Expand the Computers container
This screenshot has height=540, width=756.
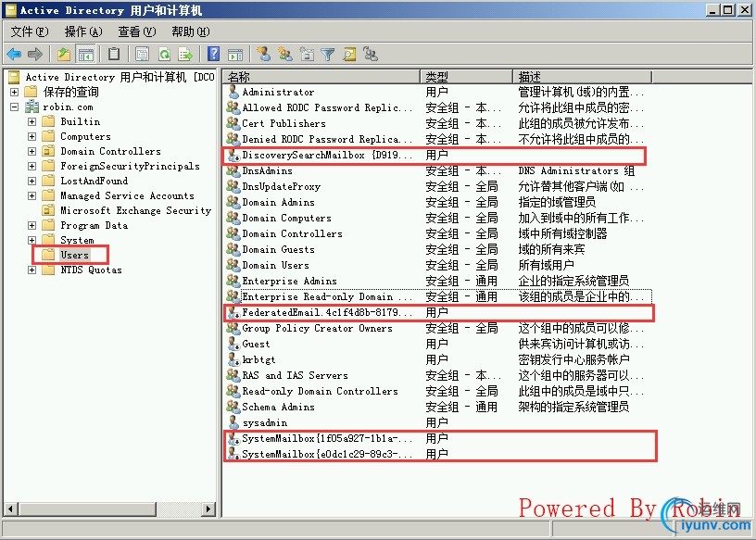click(x=31, y=136)
